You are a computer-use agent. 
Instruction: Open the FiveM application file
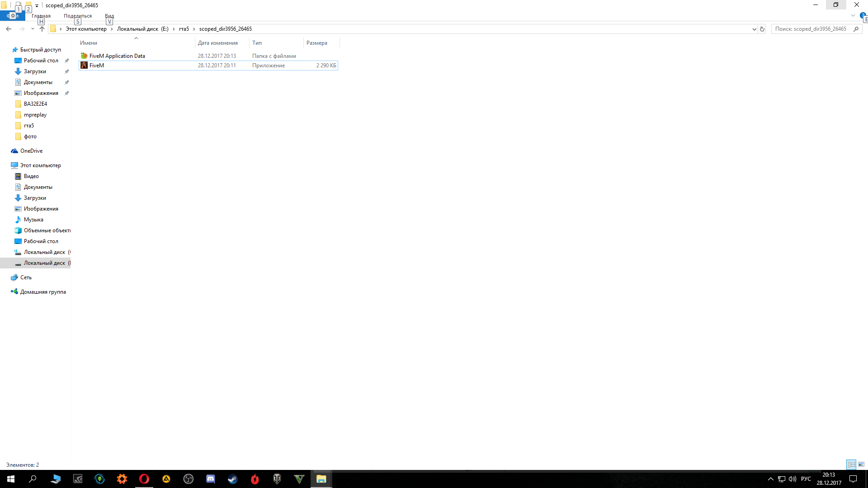click(x=96, y=66)
